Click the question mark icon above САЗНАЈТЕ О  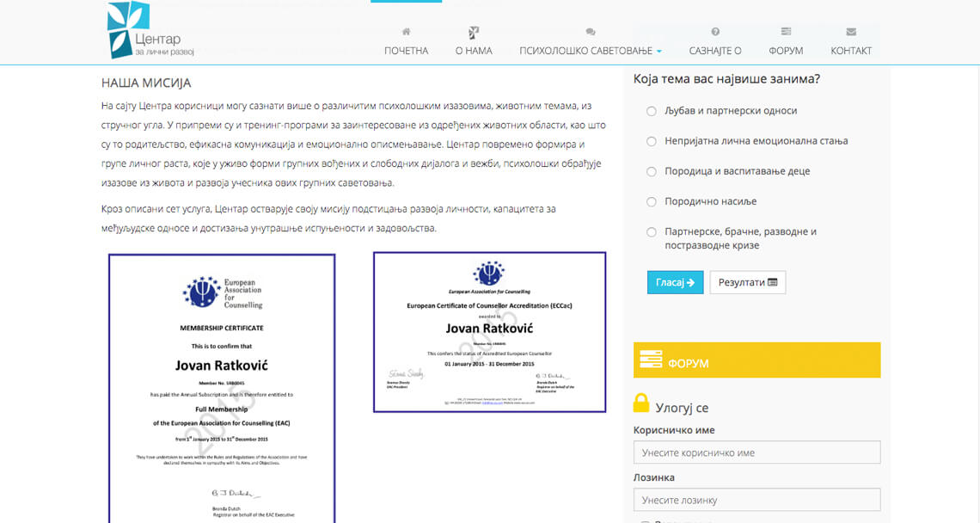pos(715,31)
